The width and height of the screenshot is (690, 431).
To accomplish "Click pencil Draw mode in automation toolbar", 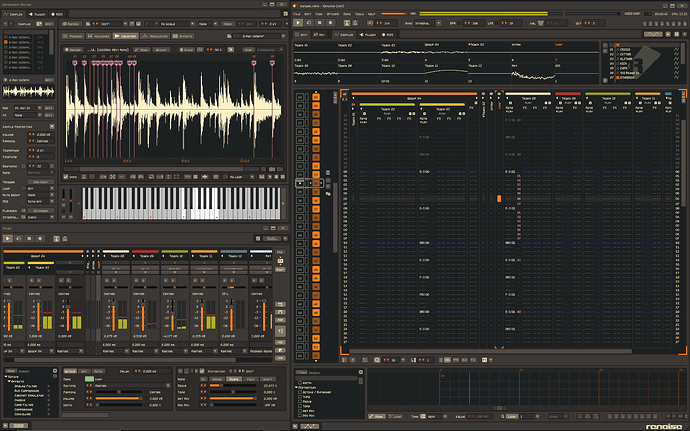I will point(376,416).
